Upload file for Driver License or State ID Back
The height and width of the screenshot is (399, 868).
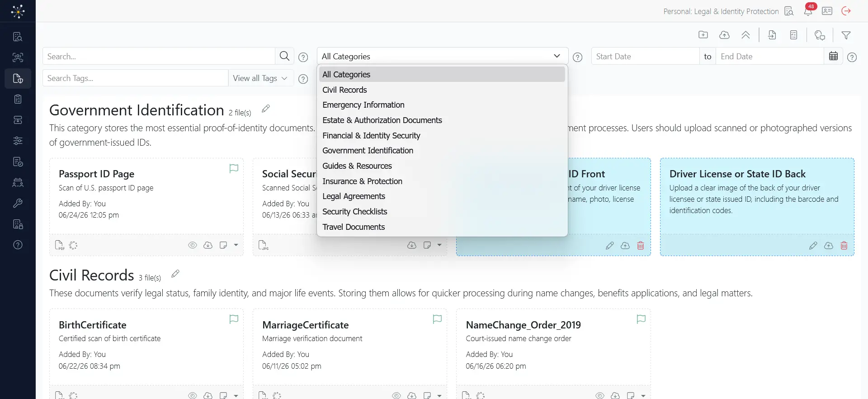pyautogui.click(x=828, y=246)
